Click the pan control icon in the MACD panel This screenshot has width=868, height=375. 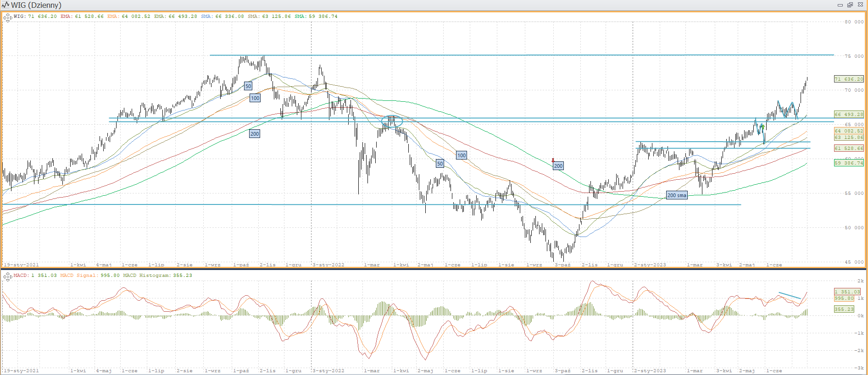tap(7, 276)
